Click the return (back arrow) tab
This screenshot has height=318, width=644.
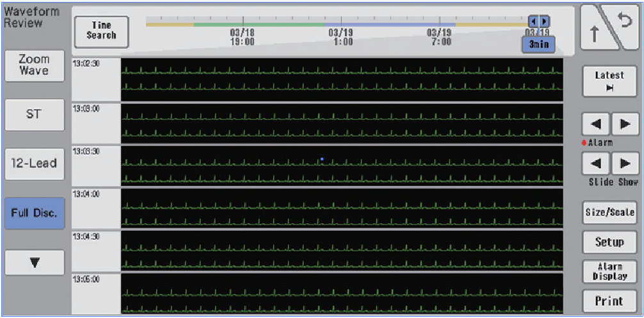[625, 23]
